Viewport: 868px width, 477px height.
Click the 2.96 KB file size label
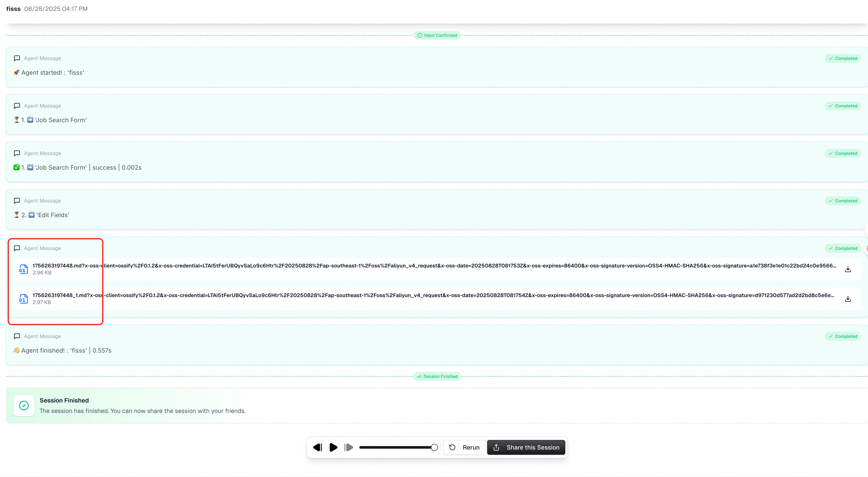point(42,273)
